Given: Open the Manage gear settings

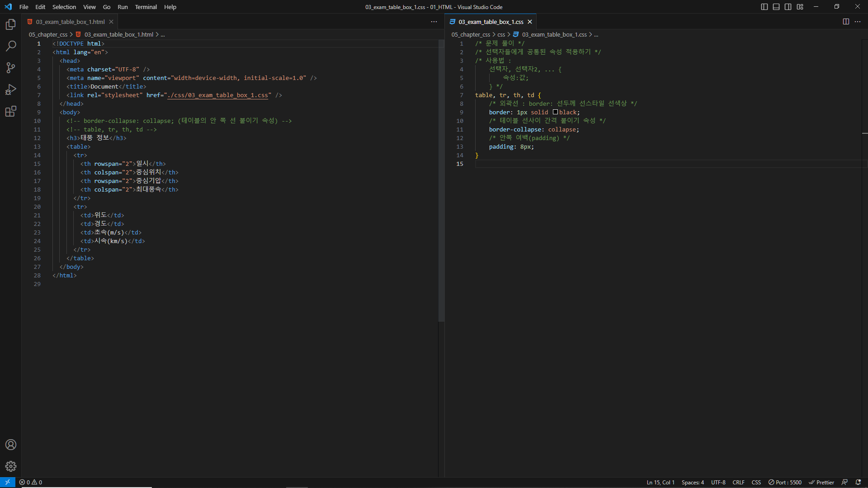Looking at the screenshot, I should pos(11,466).
